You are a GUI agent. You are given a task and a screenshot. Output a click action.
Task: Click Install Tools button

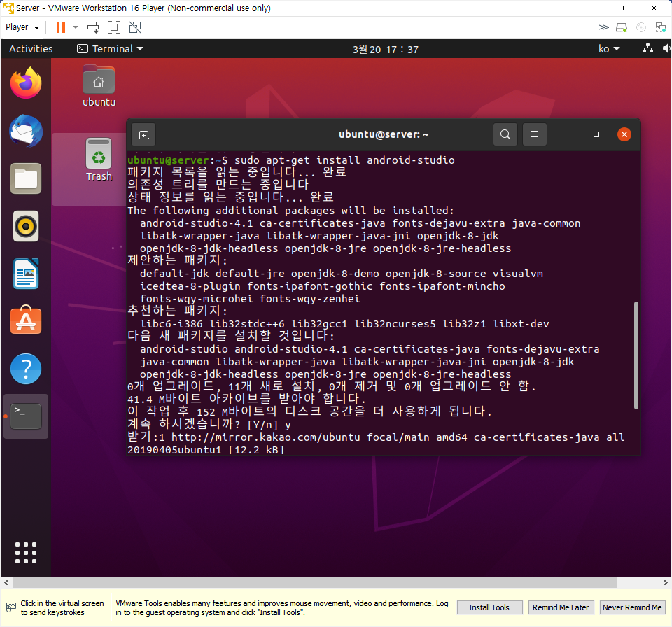pos(489,607)
